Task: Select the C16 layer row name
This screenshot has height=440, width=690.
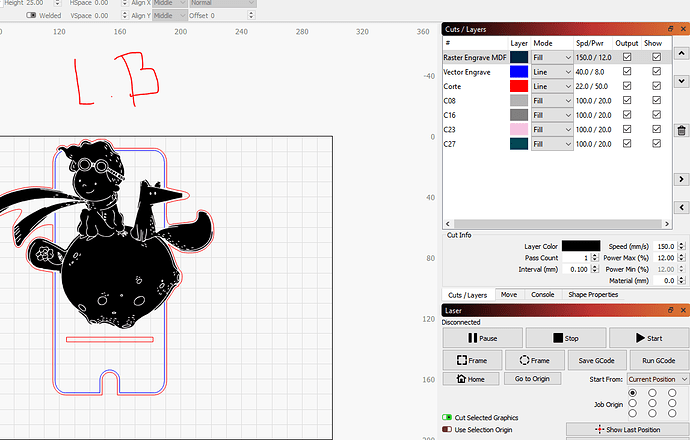Action: coord(449,115)
